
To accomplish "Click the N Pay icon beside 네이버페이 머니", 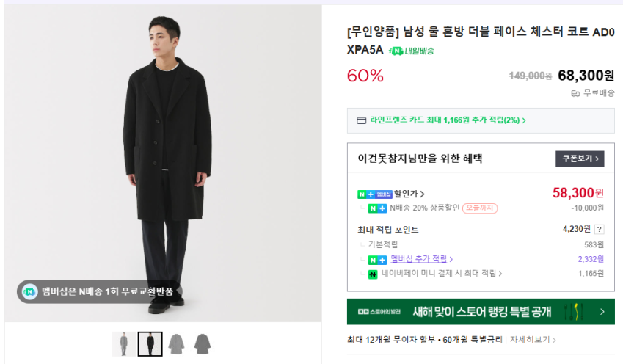I will click(x=373, y=274).
